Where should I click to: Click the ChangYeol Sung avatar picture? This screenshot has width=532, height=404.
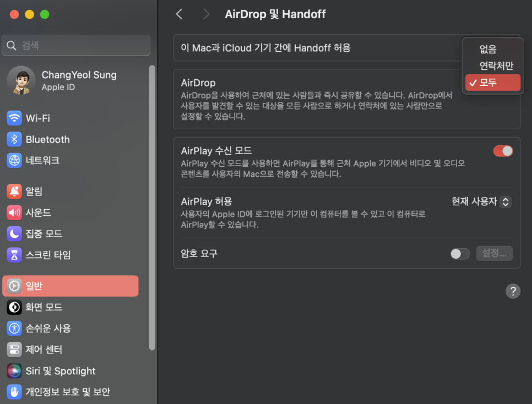(x=21, y=80)
